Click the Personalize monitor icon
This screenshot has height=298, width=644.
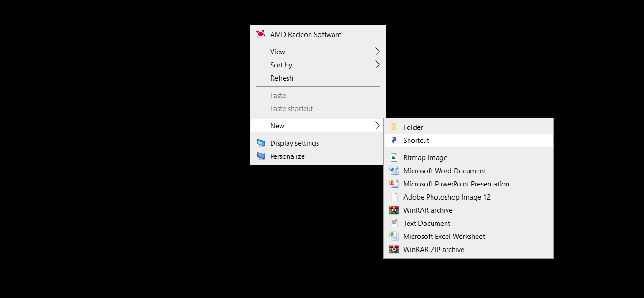[x=261, y=156]
